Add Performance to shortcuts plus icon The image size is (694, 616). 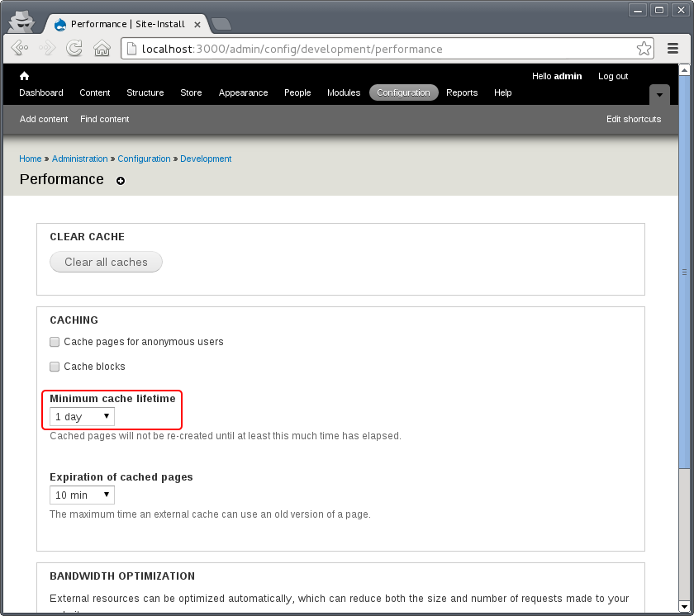[x=121, y=181]
